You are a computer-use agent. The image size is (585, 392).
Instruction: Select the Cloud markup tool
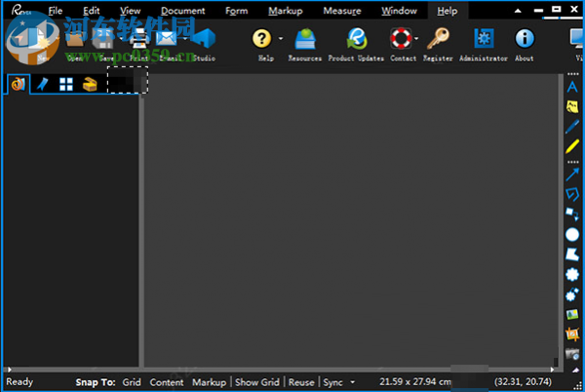572,275
